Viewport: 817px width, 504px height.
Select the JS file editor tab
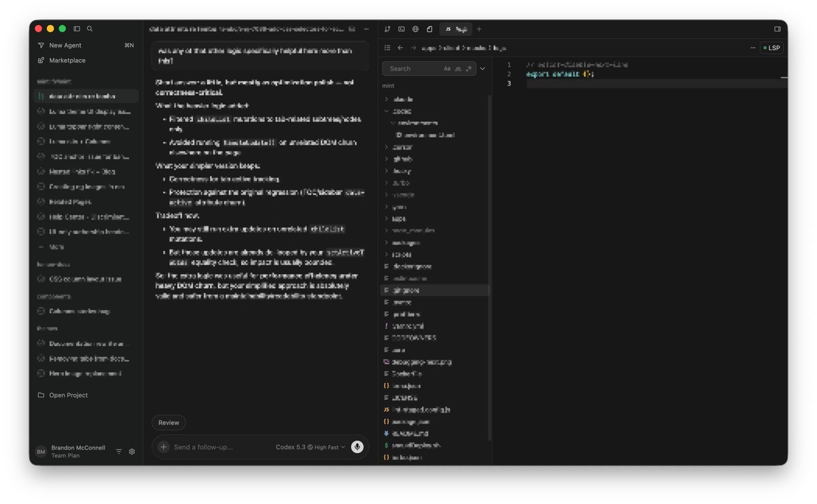coord(456,29)
